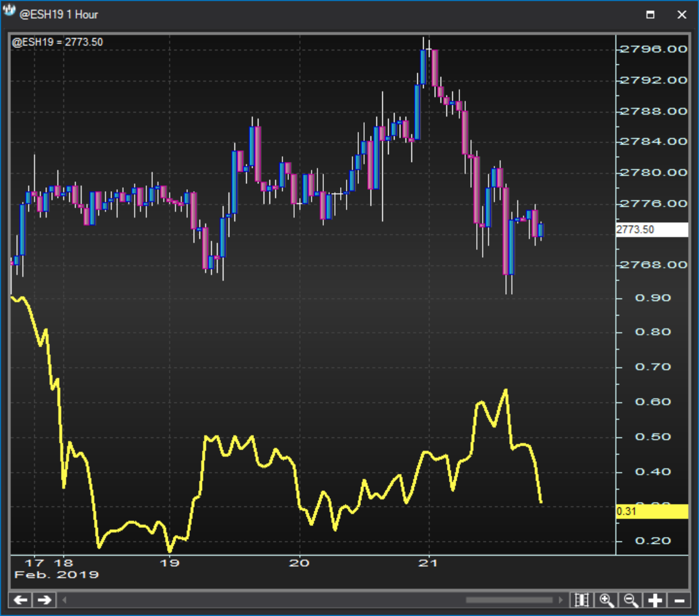Viewport: 699px width, 616px height.
Task: Click the 2796.00 price axis label
Action: (x=654, y=49)
